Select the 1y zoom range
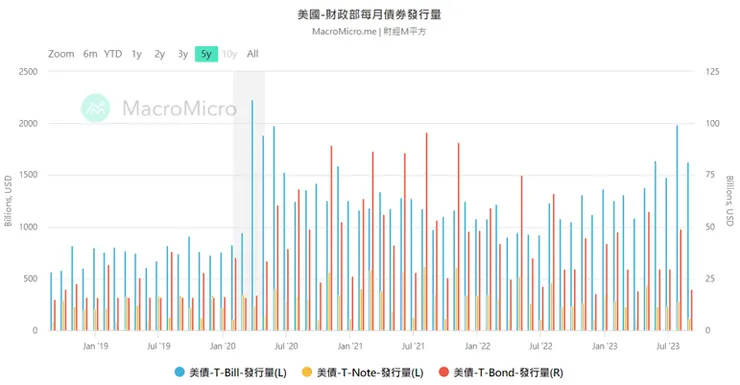The width and height of the screenshot is (740, 385). coord(136,54)
